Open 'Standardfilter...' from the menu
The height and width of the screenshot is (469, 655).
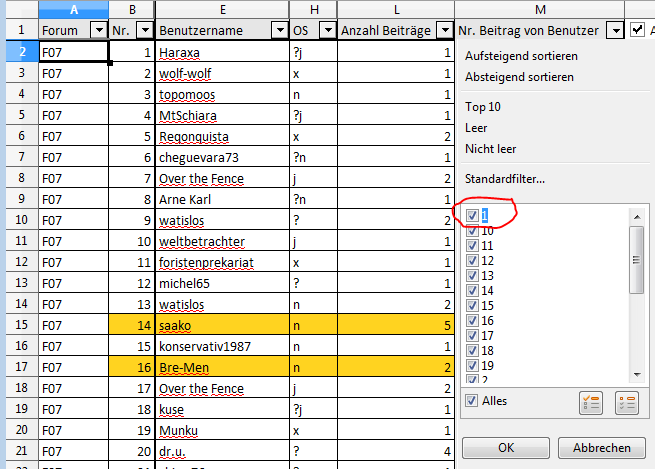505,179
